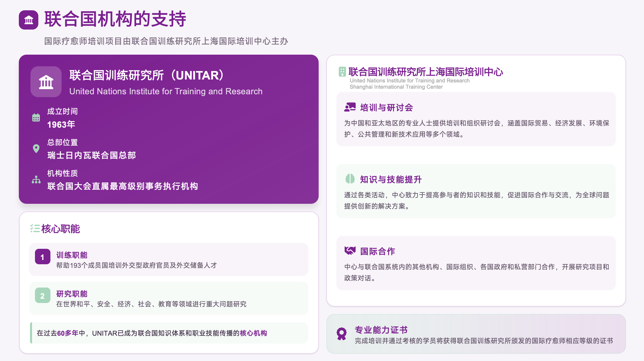Click the highlighted 60多年 text

point(68,333)
